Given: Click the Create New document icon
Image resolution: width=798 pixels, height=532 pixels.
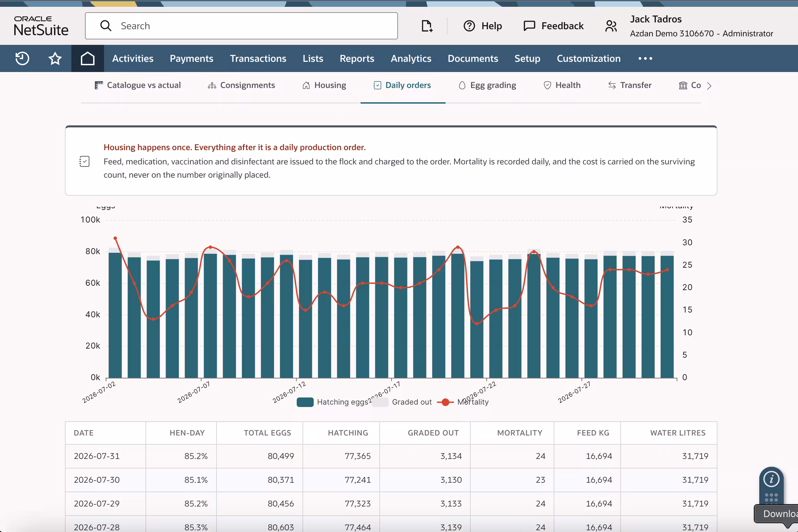Looking at the screenshot, I should pyautogui.click(x=427, y=26).
